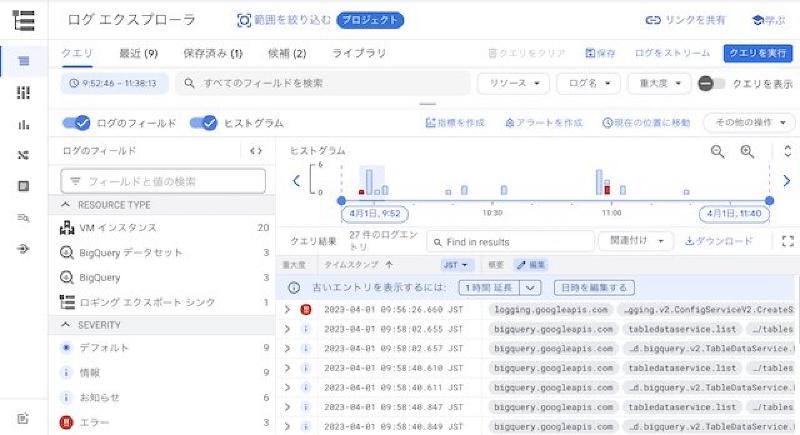This screenshot has height=435, width=800.
Task: Open the リソース dropdown
Action: 513,83
